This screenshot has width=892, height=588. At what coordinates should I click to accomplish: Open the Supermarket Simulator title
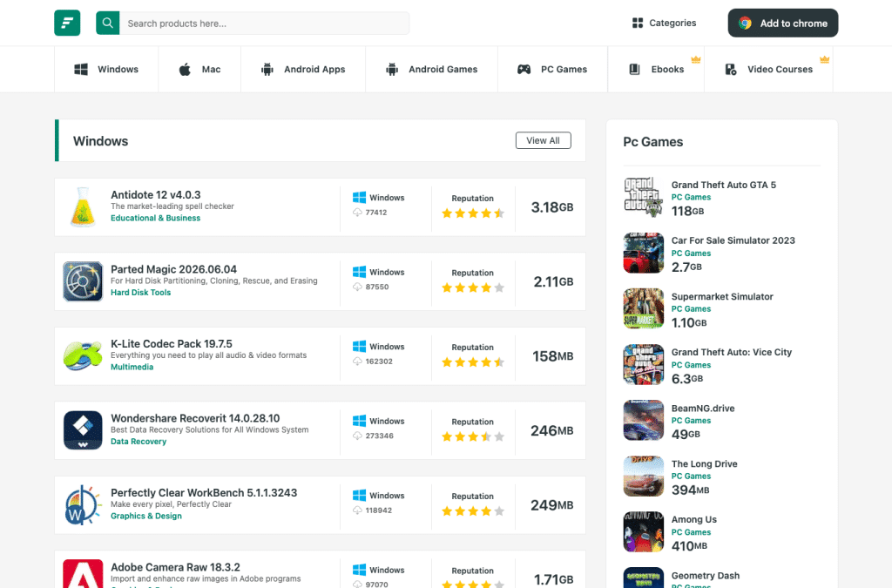coord(722,296)
